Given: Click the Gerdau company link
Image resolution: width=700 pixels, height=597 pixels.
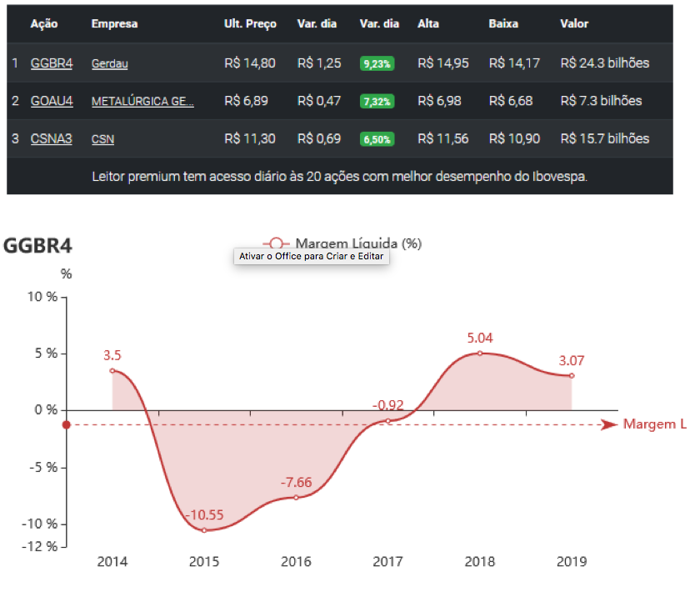Looking at the screenshot, I should [x=109, y=63].
